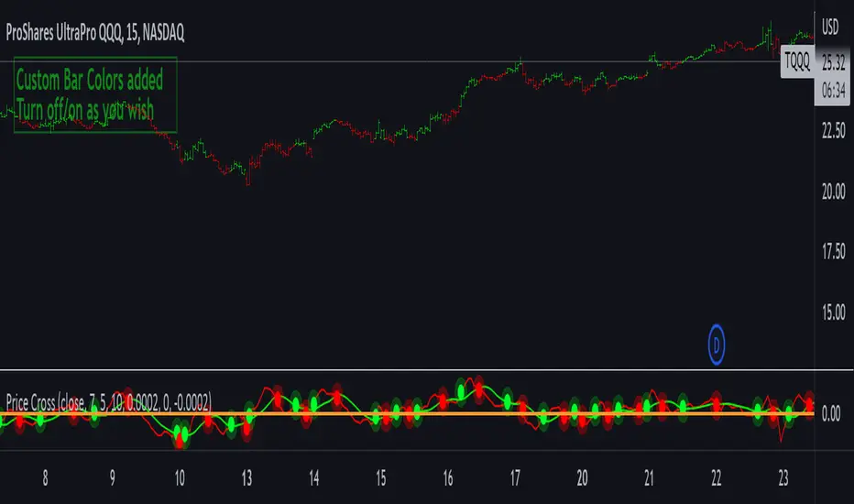The width and height of the screenshot is (854, 504).
Task: Click the 22.50 price axis label
Action: pos(833,131)
